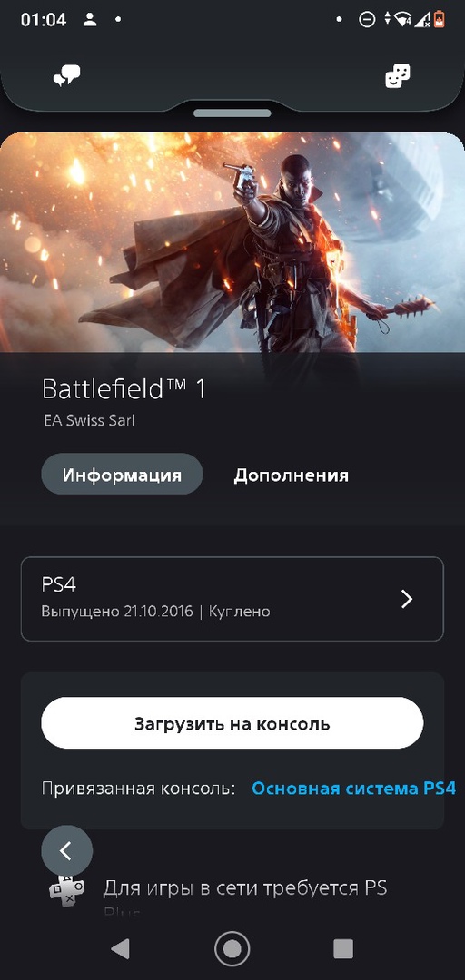465x980 pixels.
Task: Tap the PS Plus icon
Action: click(x=66, y=887)
